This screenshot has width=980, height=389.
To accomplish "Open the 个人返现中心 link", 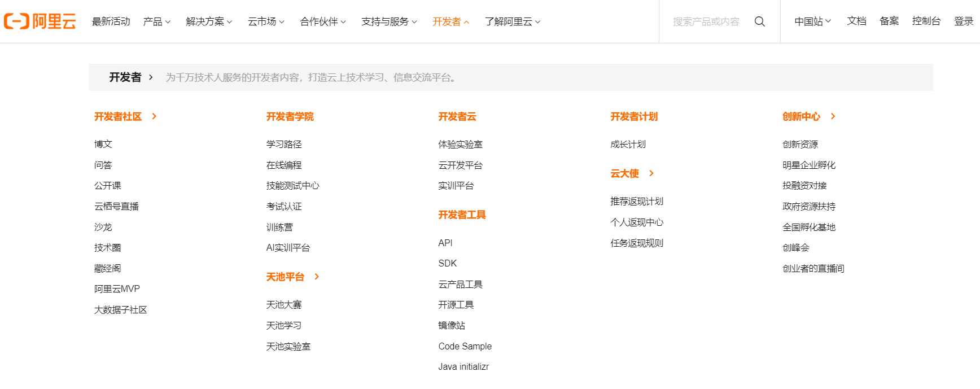I will [x=637, y=222].
